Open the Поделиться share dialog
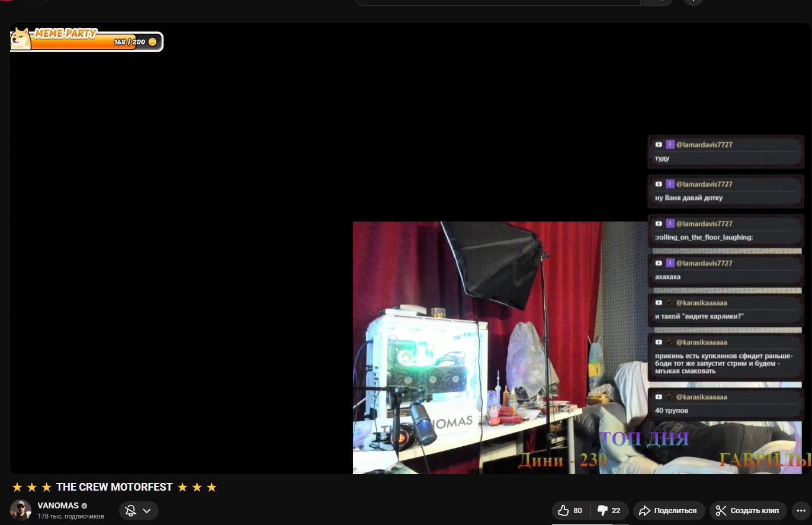This screenshot has width=812, height=525. coord(669,511)
